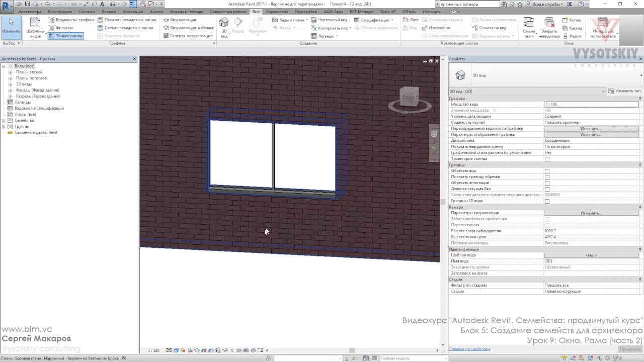Toggle Far Clip Active (Дальняя секущая Вкл) checkbox
Screen dimensions: 644x362
(x=547, y=189)
